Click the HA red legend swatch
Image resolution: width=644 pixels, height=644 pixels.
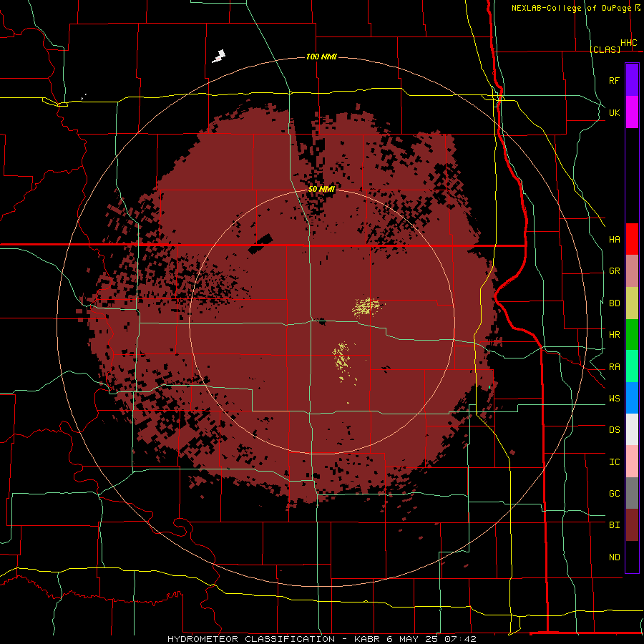(632, 239)
